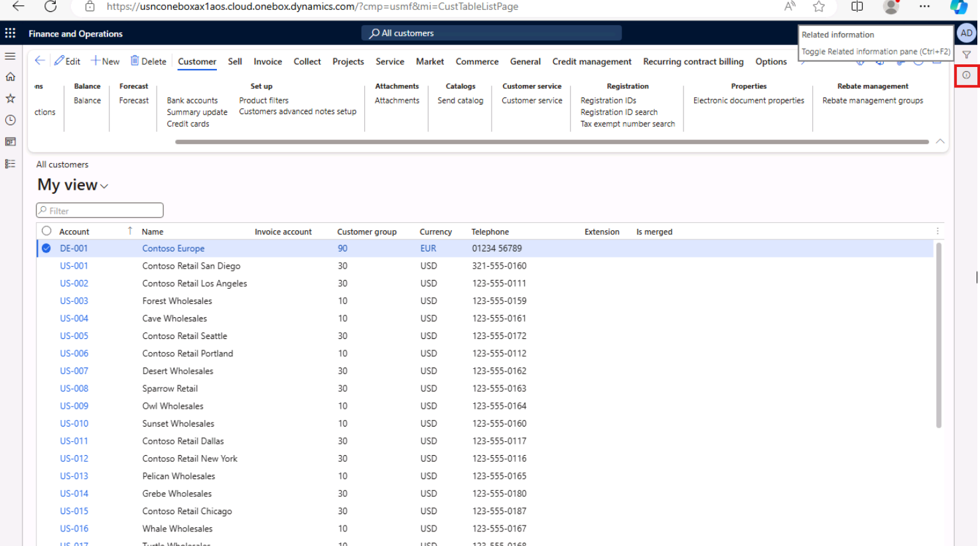Screen dimensions: 980x546
Task: Select the Sparrow Retail name cell
Action: pos(170,389)
